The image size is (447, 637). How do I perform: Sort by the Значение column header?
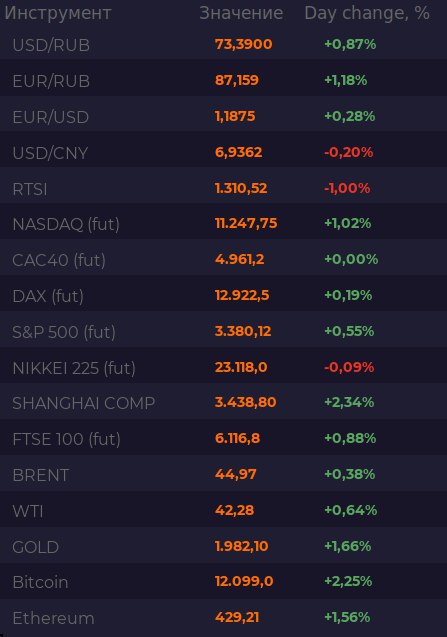point(241,13)
